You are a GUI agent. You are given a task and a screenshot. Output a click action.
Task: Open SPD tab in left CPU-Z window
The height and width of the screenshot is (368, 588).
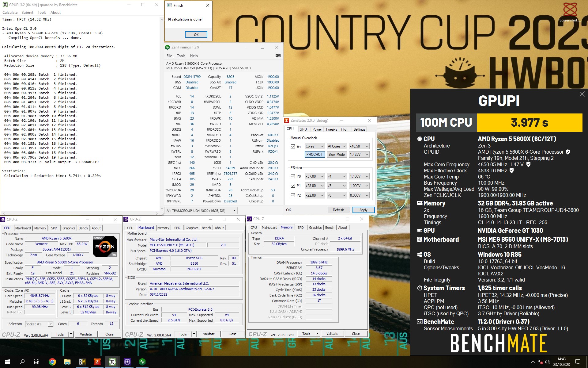54,228
